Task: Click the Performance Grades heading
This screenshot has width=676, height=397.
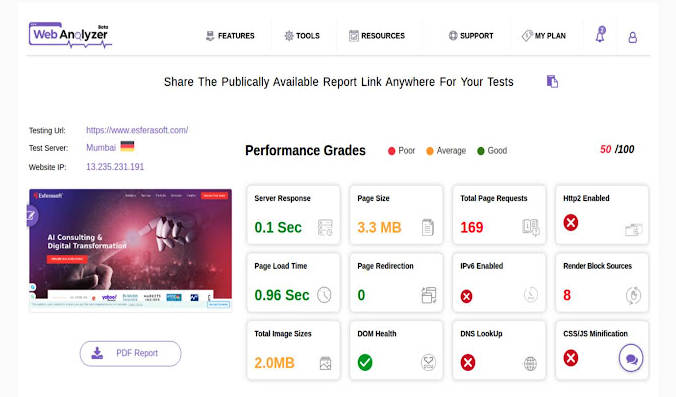Action: [305, 150]
